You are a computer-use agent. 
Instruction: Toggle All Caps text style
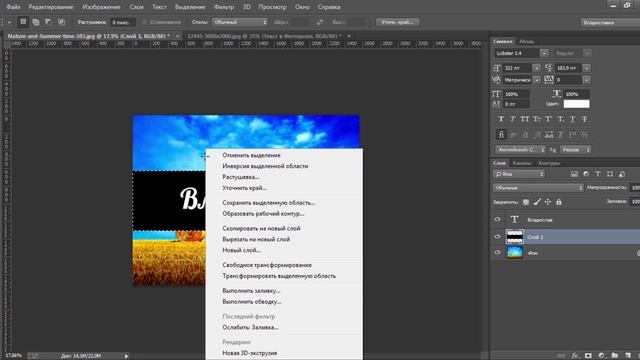[x=524, y=119]
